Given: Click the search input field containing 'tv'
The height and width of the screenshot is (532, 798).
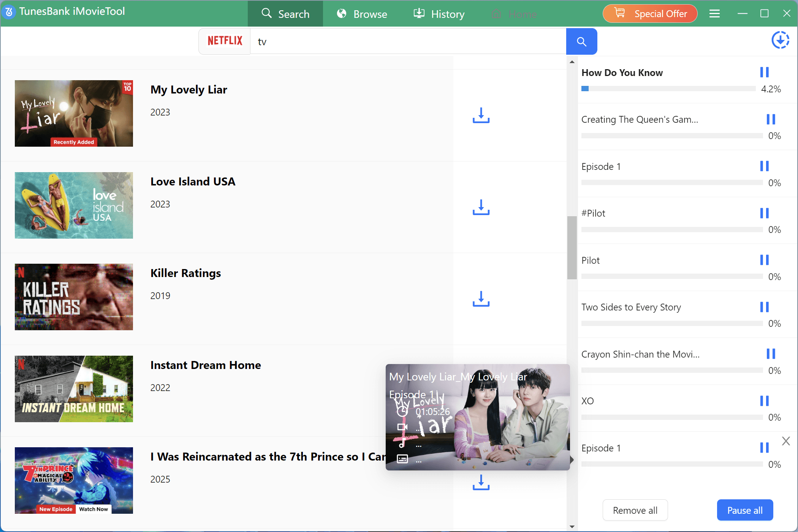Looking at the screenshot, I should pos(408,41).
